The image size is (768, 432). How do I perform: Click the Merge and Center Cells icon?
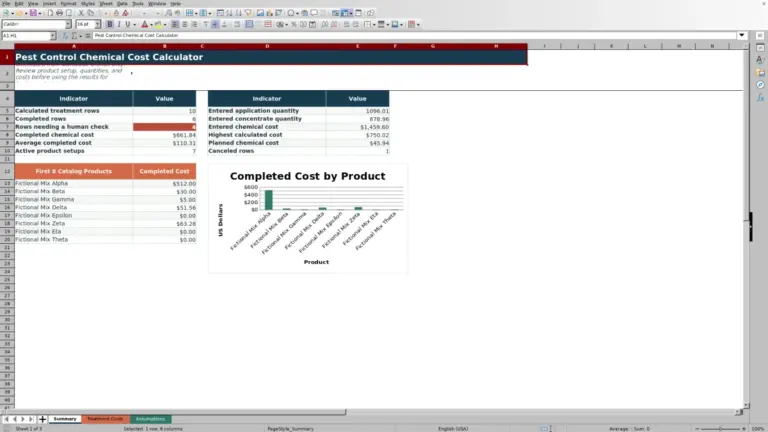(249, 24)
